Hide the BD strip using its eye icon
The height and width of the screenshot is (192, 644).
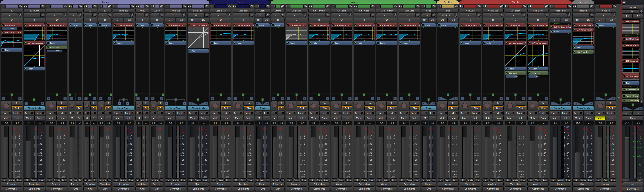click(x=20, y=6)
